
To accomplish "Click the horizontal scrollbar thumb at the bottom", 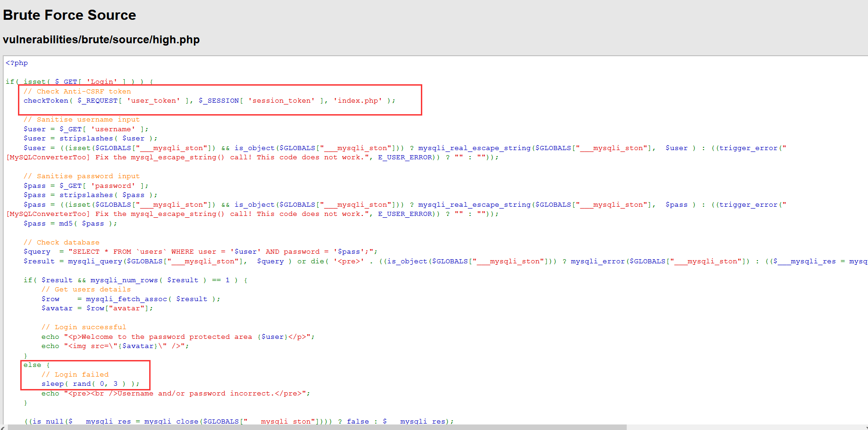I will 317,427.
